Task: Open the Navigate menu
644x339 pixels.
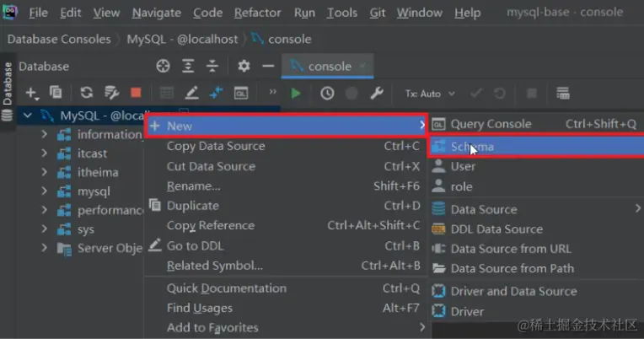Action: point(157,13)
